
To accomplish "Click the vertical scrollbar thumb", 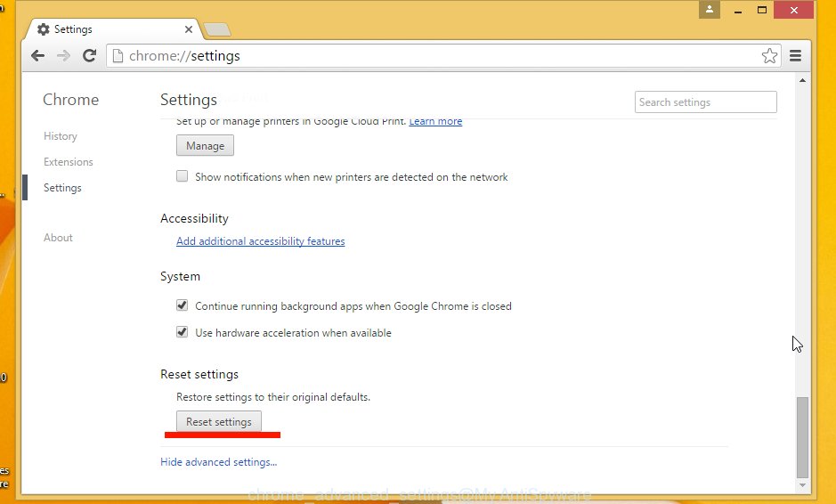I will 802,437.
